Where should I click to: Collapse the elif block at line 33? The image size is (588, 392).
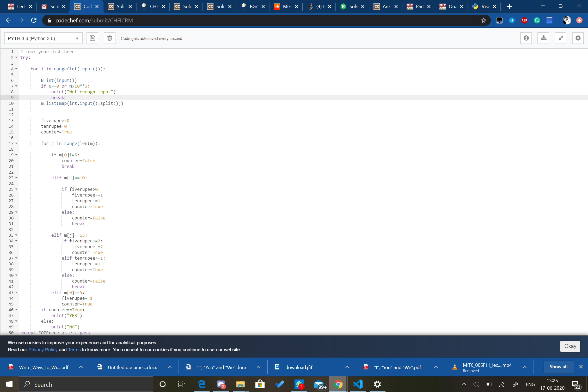[16, 235]
